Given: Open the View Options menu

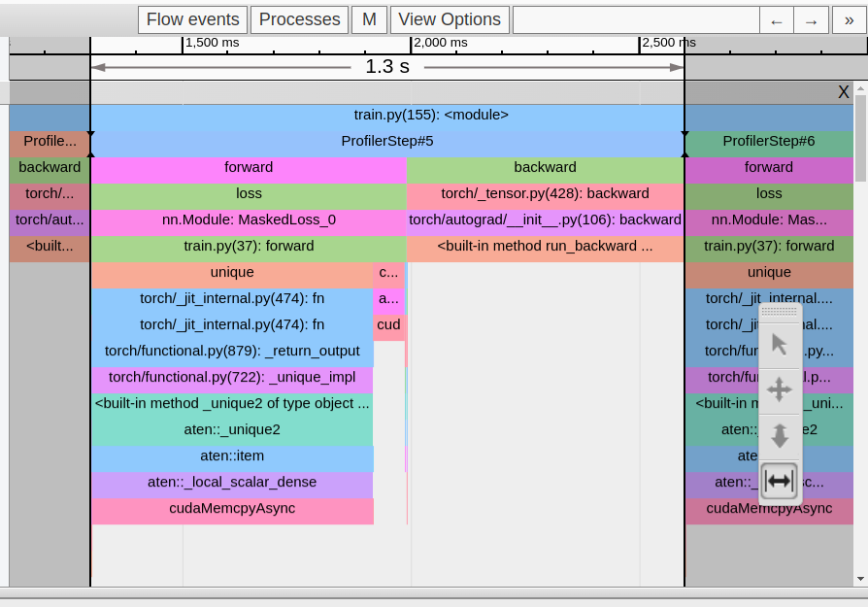Looking at the screenshot, I should [450, 20].
